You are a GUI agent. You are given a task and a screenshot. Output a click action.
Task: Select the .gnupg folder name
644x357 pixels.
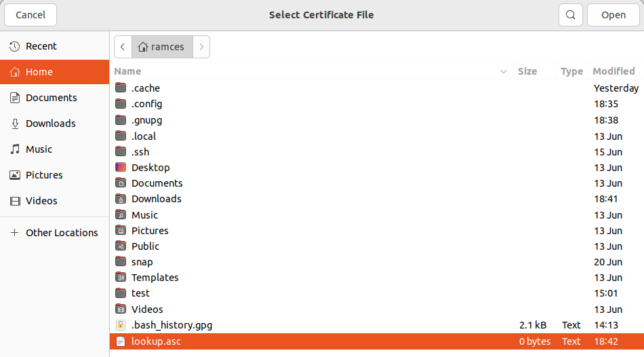[146, 121]
